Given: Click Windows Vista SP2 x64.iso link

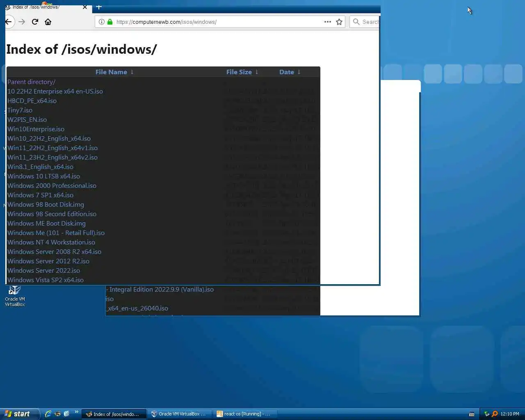Looking at the screenshot, I should 46,280.
